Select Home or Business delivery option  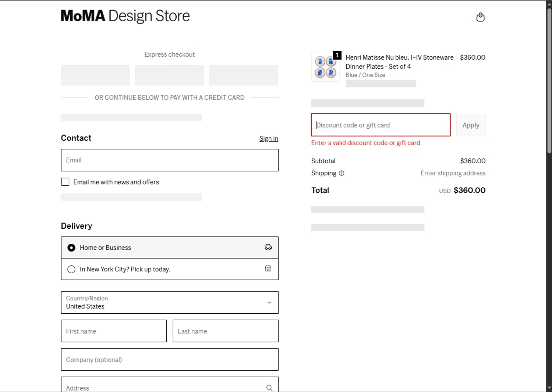point(170,247)
